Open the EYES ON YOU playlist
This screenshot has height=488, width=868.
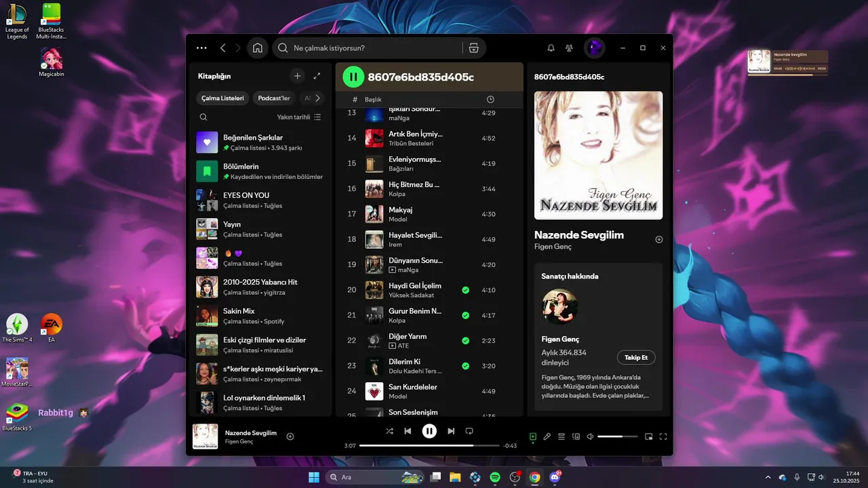tap(260, 200)
